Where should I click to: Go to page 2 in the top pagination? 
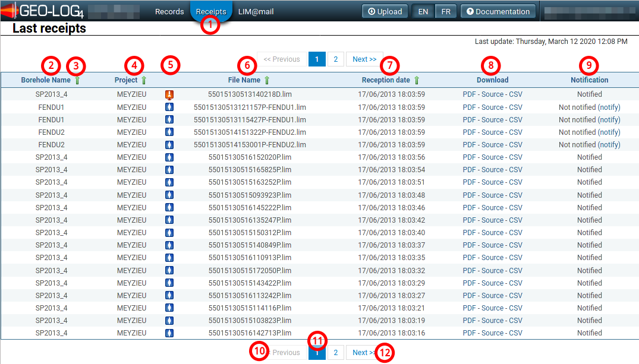[x=335, y=59]
